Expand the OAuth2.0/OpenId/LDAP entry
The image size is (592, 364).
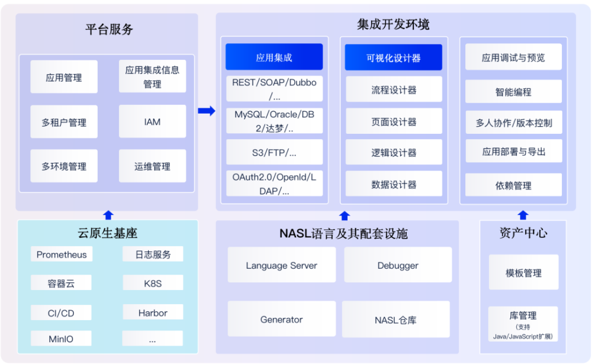274,185
